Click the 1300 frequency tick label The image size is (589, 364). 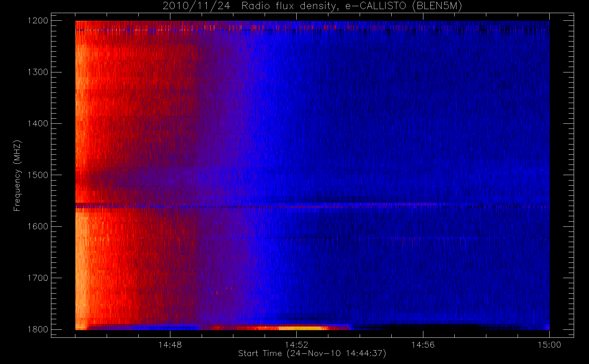[x=38, y=72]
